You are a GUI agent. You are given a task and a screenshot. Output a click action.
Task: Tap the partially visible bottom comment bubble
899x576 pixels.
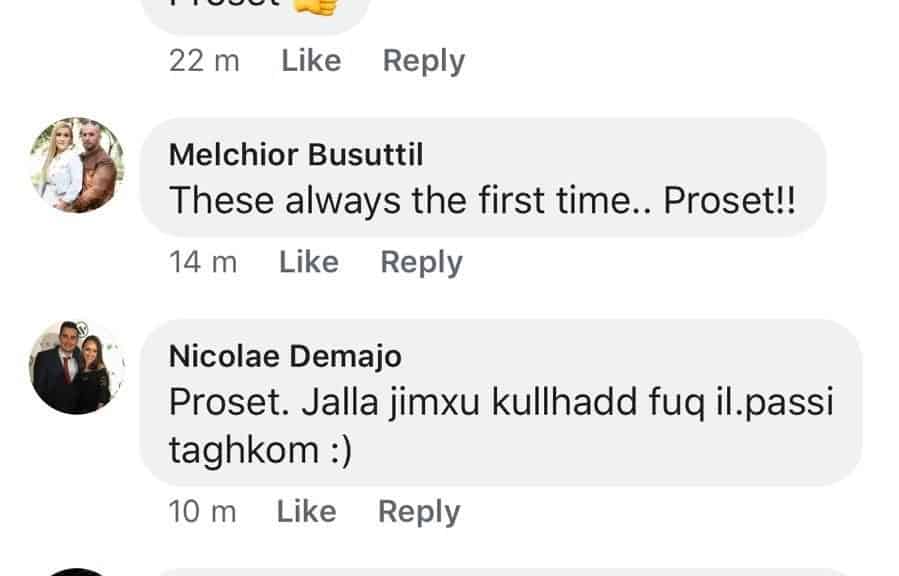pyautogui.click(x=500, y=571)
